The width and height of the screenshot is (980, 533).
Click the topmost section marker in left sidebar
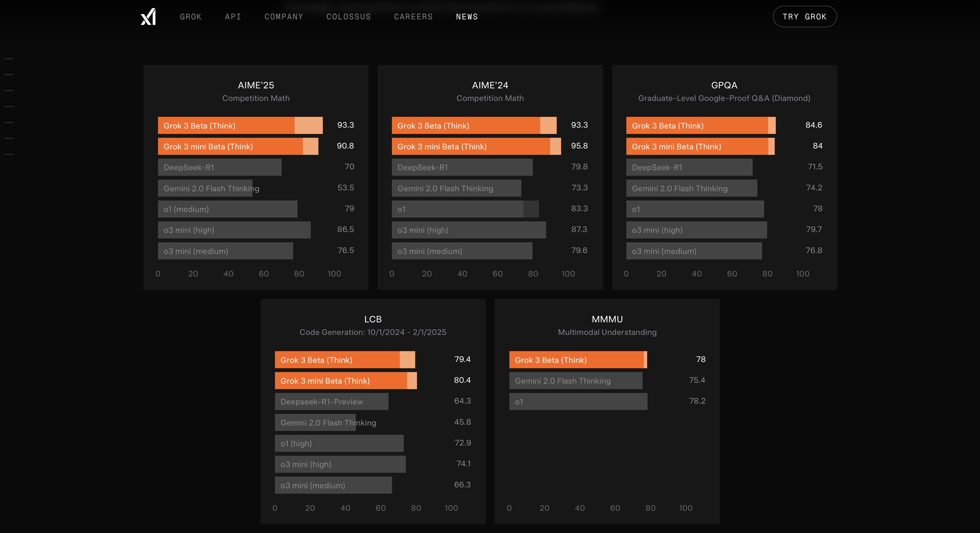[9, 58]
